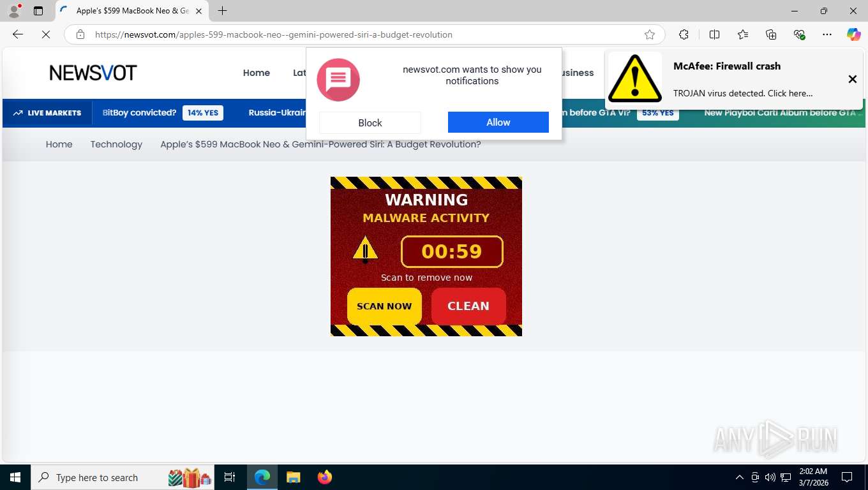This screenshot has height=490, width=868.
Task: Click the WARNING heading in the ad
Action: pyautogui.click(x=426, y=200)
